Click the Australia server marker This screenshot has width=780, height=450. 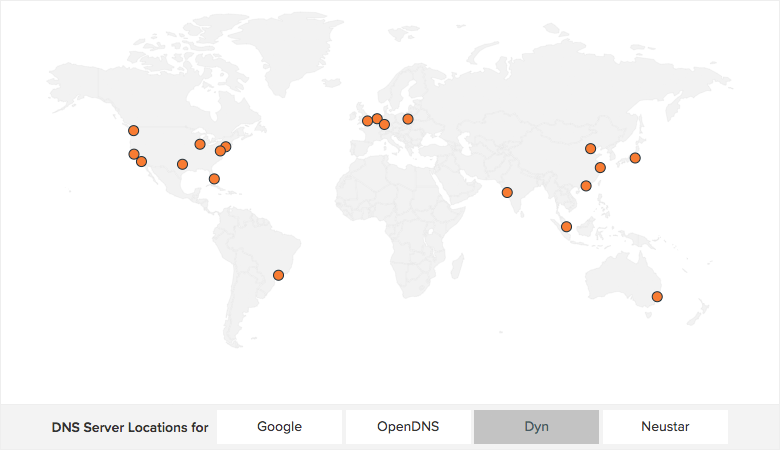(657, 296)
